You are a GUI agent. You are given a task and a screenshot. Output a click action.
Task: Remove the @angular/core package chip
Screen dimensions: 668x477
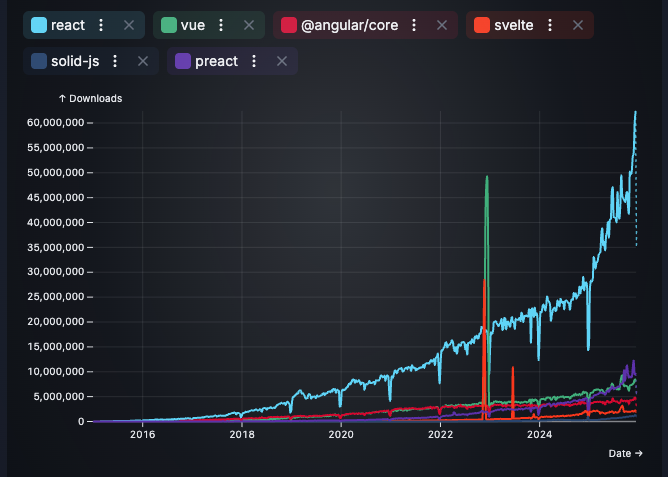pyautogui.click(x=442, y=25)
